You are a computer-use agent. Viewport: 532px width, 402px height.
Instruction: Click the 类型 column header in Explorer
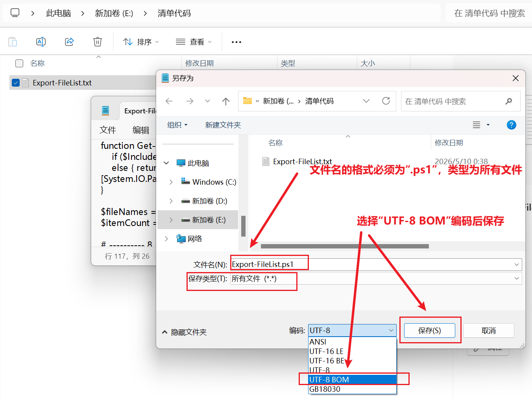coord(288,63)
